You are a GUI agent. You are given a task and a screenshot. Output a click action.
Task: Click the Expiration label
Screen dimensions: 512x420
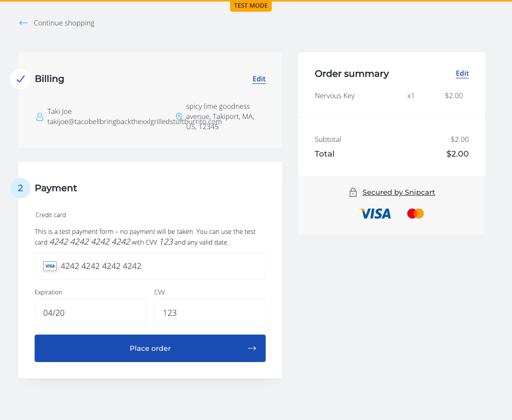coord(48,292)
